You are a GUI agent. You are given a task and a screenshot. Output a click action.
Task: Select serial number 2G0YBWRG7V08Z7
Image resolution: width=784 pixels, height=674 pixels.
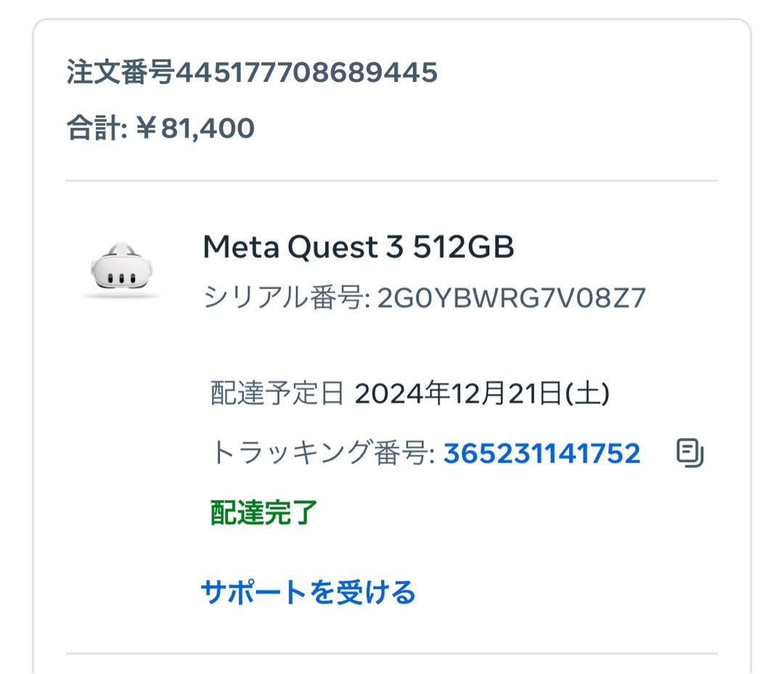point(510,296)
